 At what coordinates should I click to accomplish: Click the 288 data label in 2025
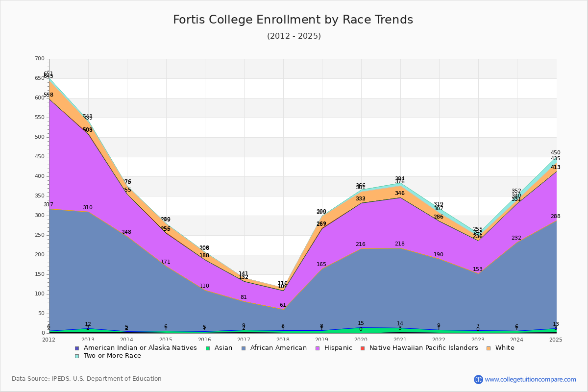(x=556, y=217)
